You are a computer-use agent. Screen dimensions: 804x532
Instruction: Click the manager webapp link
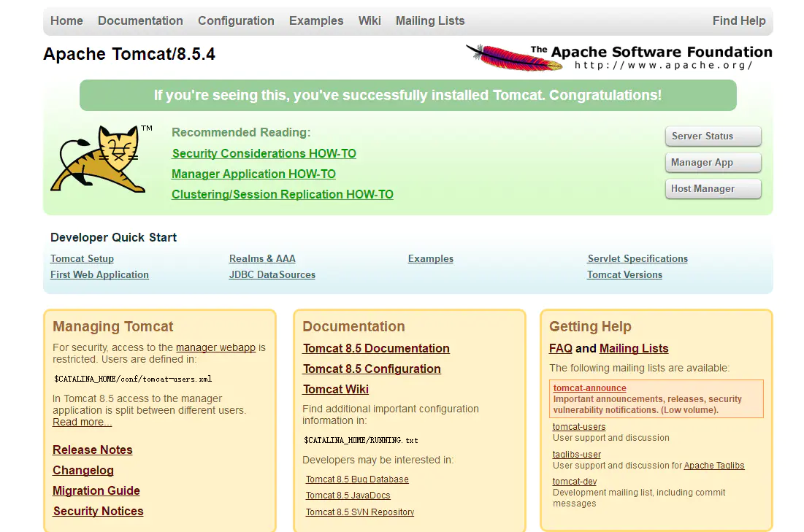click(216, 347)
